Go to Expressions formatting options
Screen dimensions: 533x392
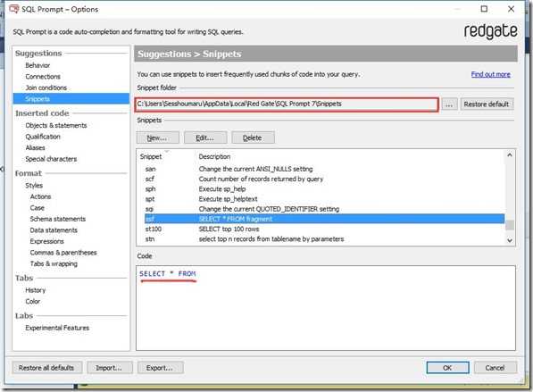[47, 241]
